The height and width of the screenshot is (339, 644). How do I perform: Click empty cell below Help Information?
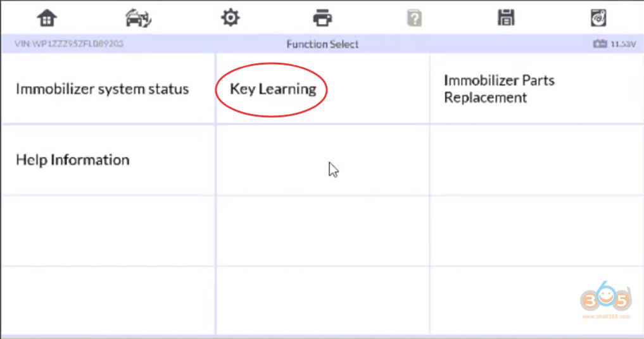108,231
